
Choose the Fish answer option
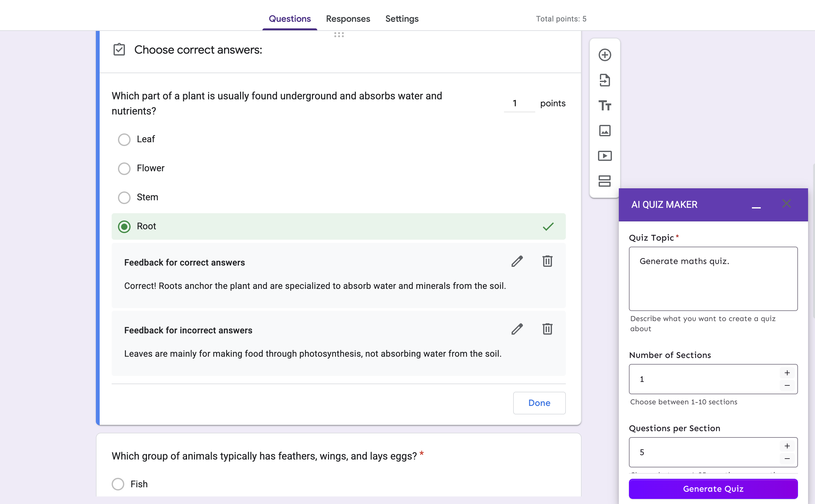coord(118,484)
